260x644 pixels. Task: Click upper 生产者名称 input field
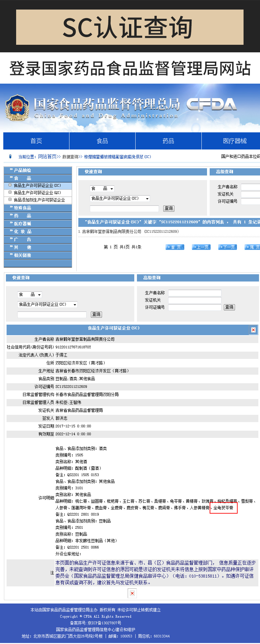[250, 187]
